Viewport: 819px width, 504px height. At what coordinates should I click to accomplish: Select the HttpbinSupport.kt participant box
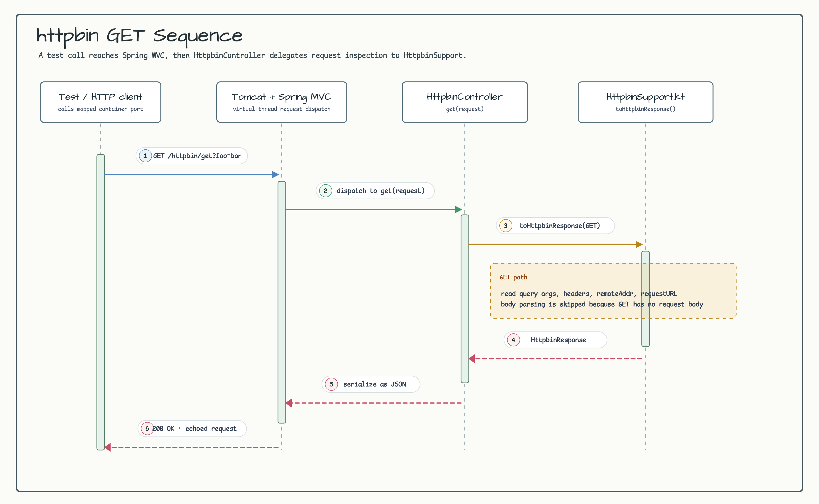coord(645,102)
